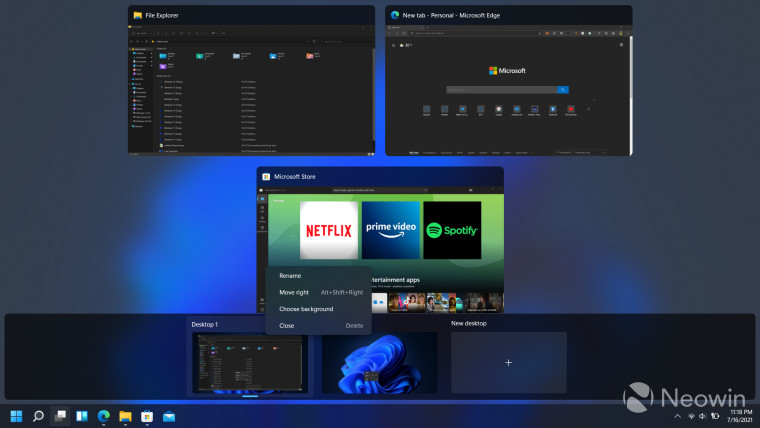
Task: Switch to the second desktop thumbnail
Action: [380, 363]
